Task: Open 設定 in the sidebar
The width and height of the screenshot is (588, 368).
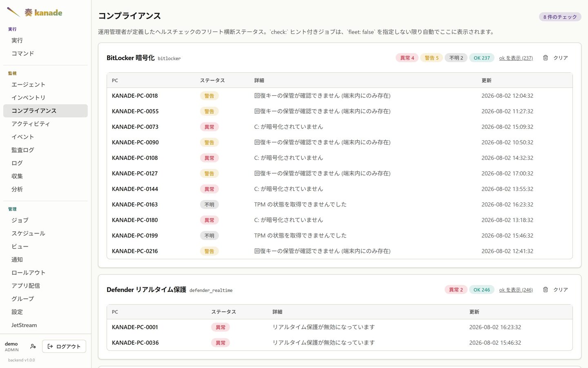Action: (45, 312)
